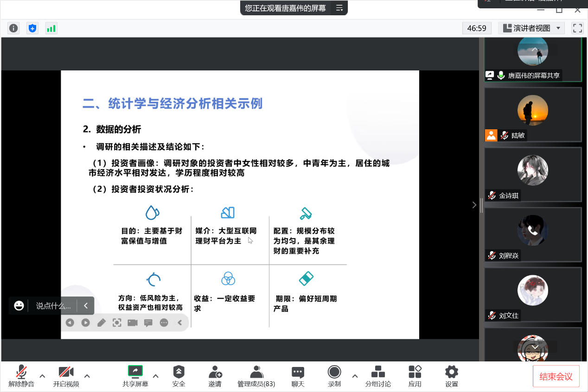
Task: Open the Invite (邀请) dialog
Action: (x=215, y=376)
